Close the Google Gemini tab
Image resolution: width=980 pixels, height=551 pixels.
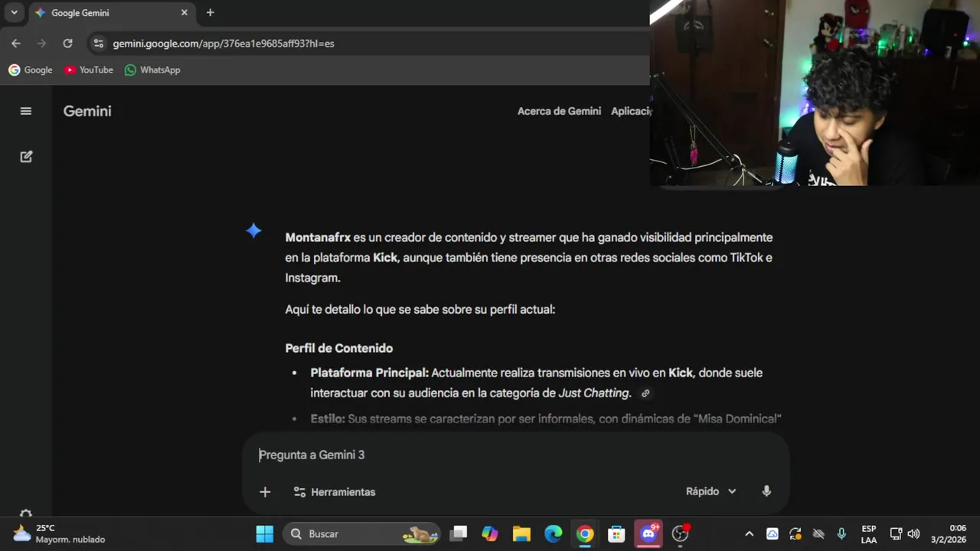[x=184, y=12]
